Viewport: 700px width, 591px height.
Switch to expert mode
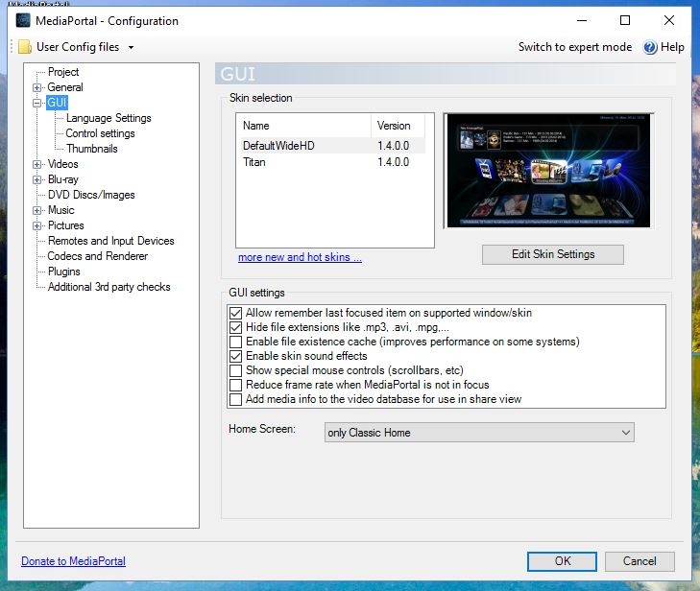click(574, 47)
